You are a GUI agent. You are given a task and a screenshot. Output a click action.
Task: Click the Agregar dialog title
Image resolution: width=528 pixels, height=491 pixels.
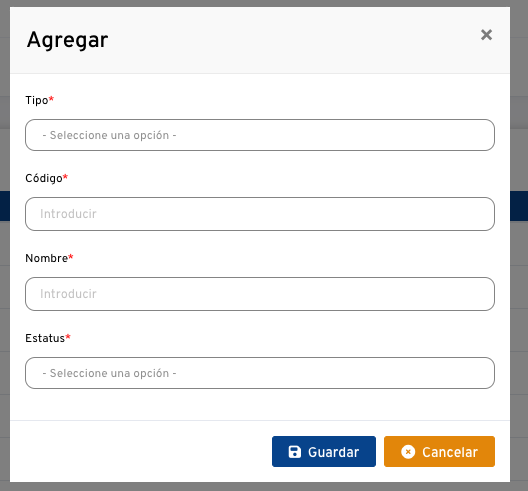pos(67,40)
